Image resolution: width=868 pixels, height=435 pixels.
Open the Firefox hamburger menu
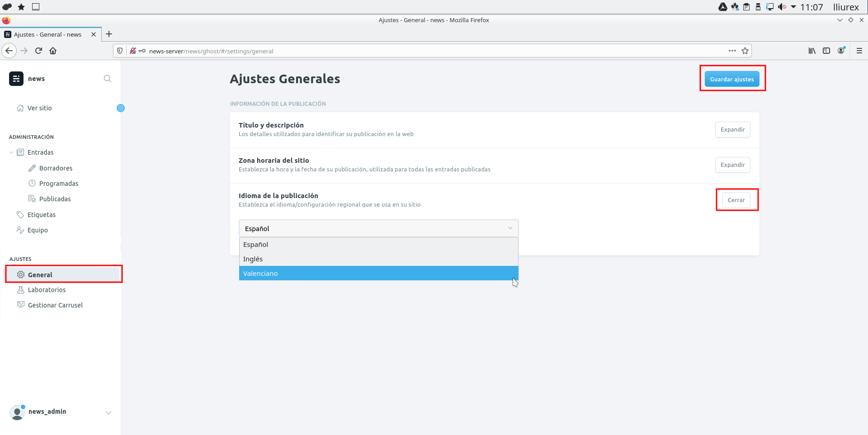point(859,51)
